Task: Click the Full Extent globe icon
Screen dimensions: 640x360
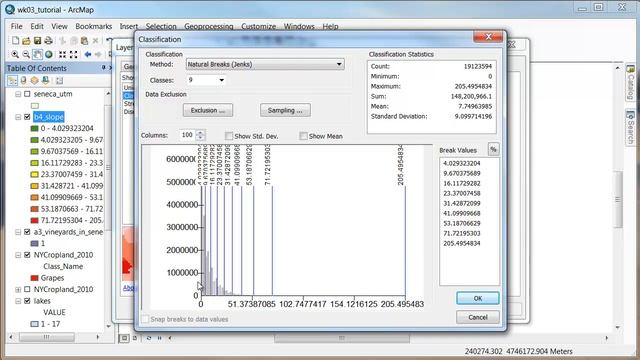Action: (49, 54)
